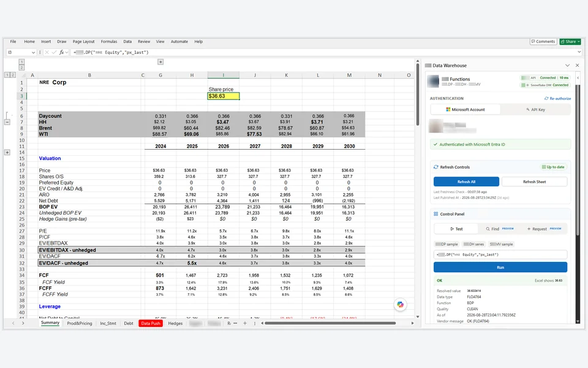
Task: Collapse task pane side arrow
Action: coord(578,78)
